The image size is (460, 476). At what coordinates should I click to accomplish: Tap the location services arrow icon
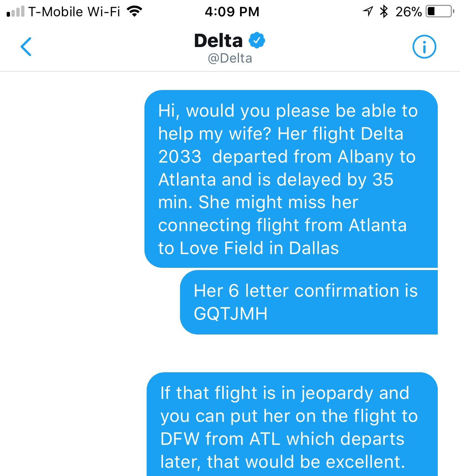click(368, 11)
